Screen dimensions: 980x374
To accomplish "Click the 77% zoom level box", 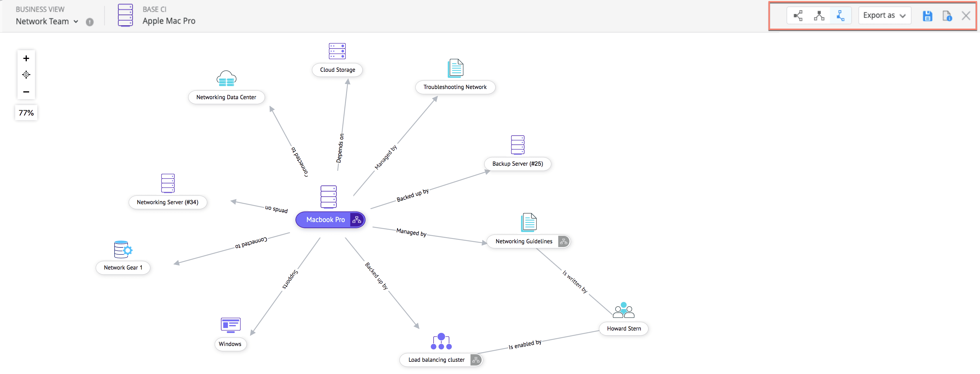I will [x=26, y=113].
